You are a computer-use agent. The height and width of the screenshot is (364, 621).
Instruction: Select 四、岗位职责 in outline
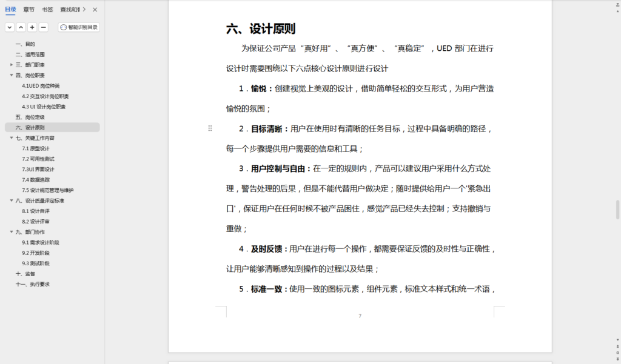coord(30,75)
